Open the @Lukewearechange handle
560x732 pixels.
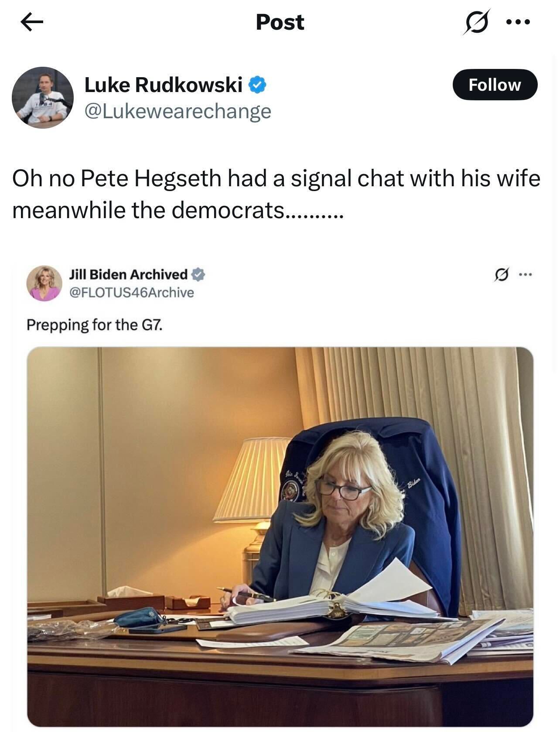[178, 111]
